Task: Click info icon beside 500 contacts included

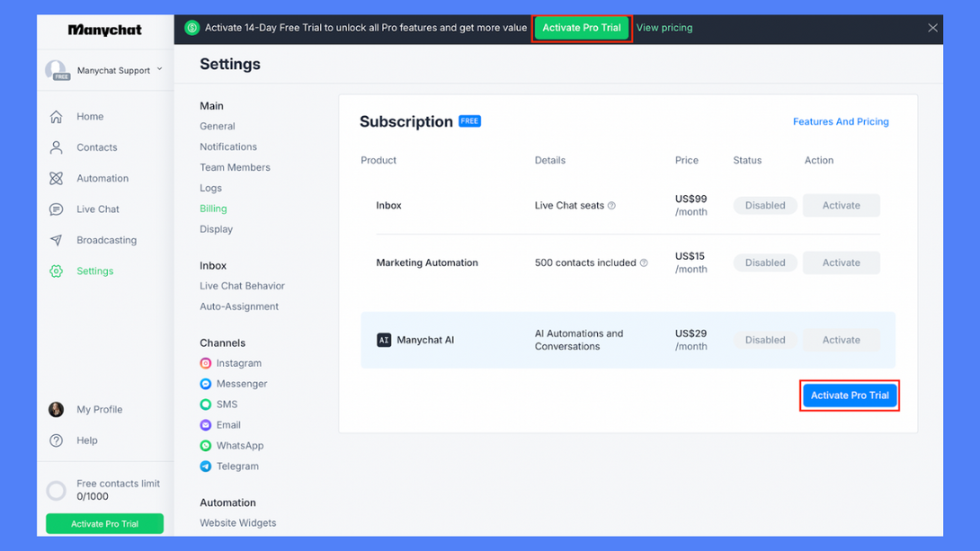Action: pos(644,263)
